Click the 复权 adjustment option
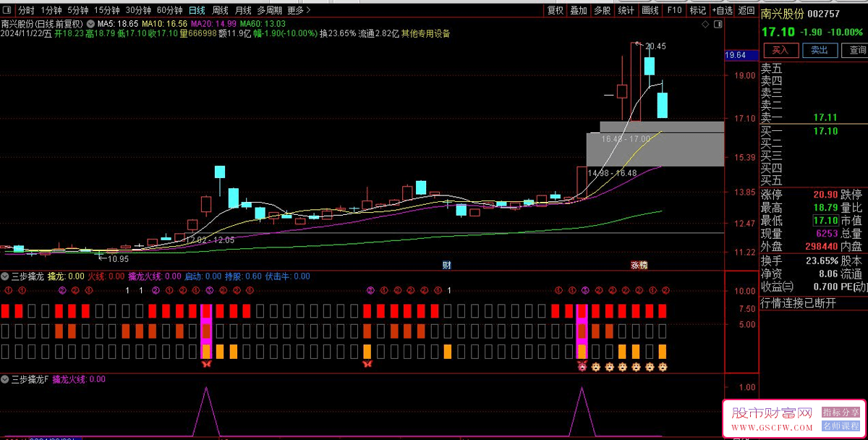868x440 pixels. tap(556, 10)
